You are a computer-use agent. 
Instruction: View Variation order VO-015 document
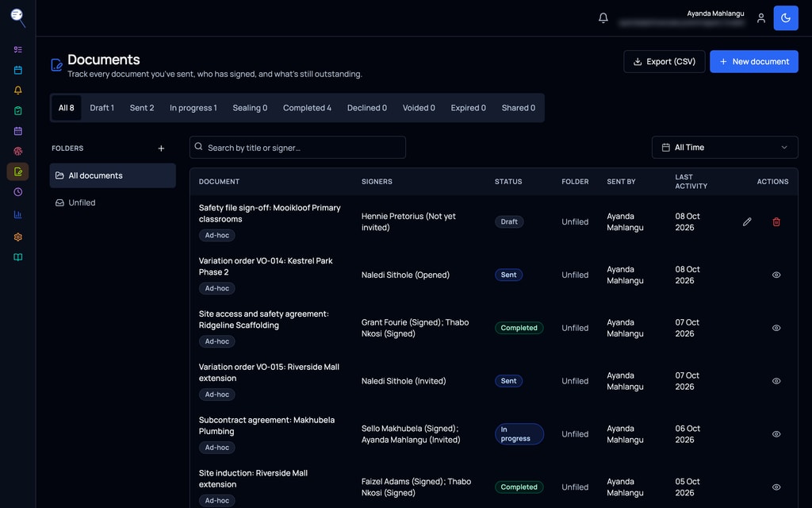point(776,381)
